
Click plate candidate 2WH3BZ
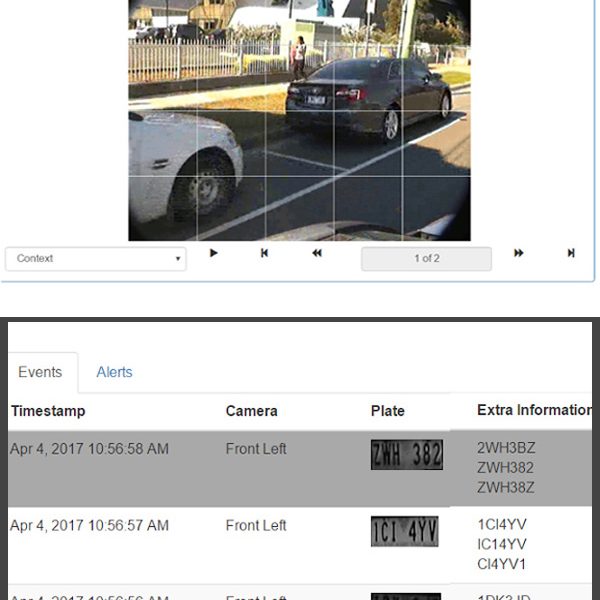click(506, 448)
